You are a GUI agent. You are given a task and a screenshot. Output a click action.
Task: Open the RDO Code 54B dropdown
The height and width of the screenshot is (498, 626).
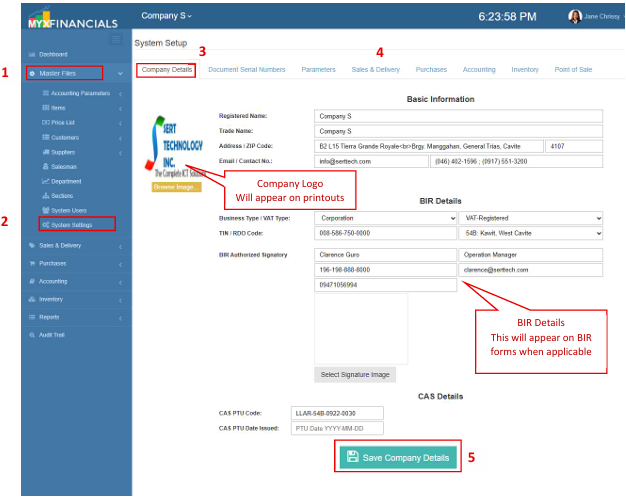pyautogui.click(x=531, y=233)
